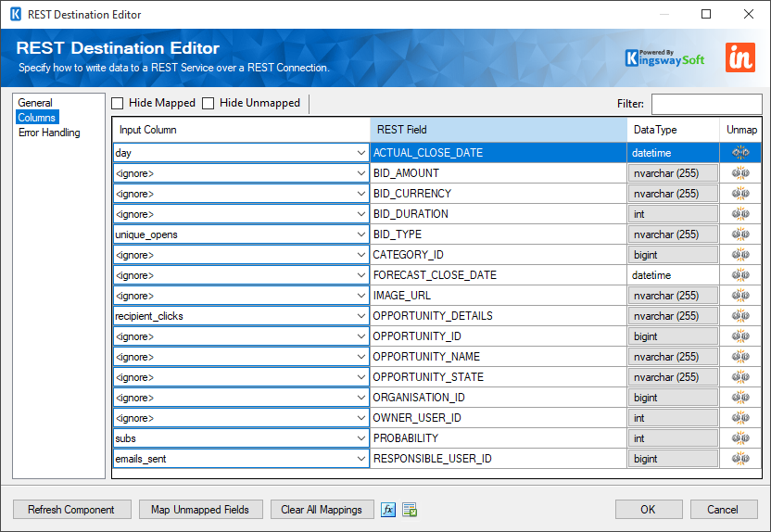Select the datetime type for ACTUAL_CLOSE_DATE
This screenshot has width=771, height=532.
click(673, 153)
